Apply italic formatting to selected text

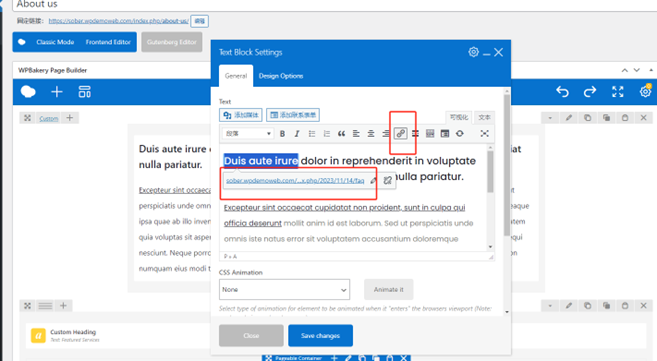click(297, 134)
